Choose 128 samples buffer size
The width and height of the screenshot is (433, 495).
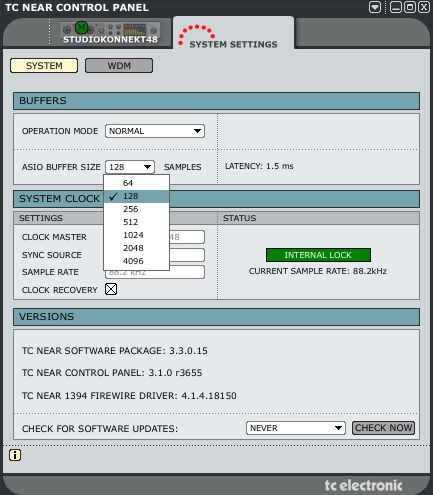(x=137, y=196)
